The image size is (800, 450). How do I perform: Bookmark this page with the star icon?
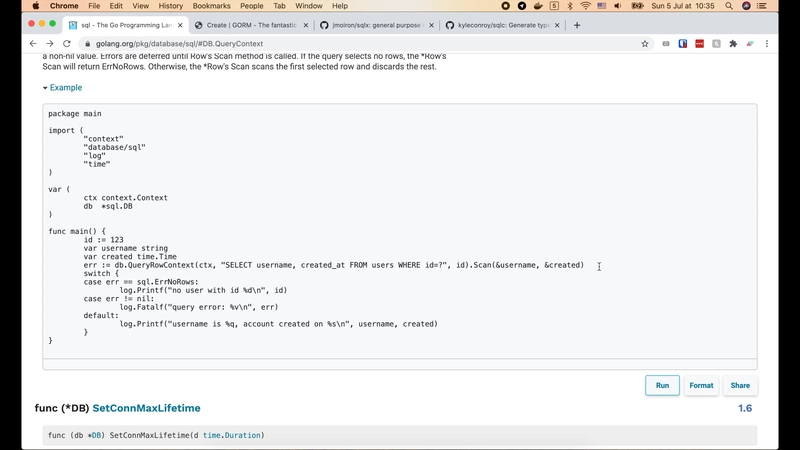(x=645, y=44)
